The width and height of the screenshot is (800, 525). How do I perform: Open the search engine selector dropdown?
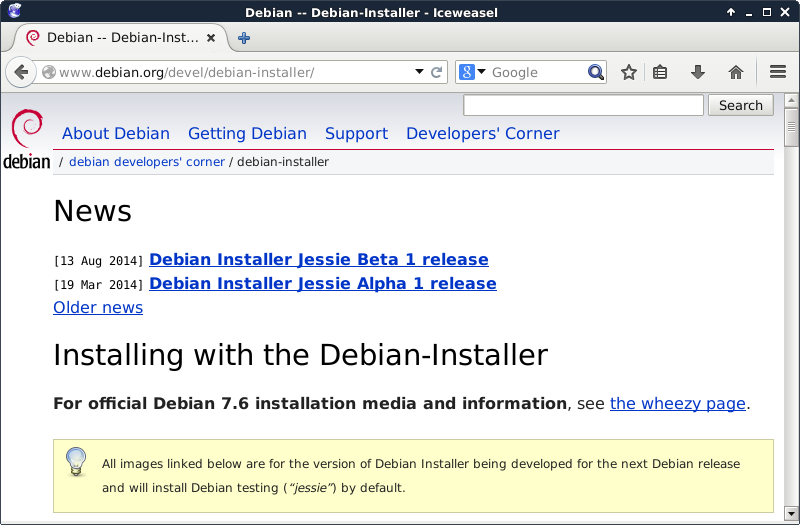click(x=472, y=72)
